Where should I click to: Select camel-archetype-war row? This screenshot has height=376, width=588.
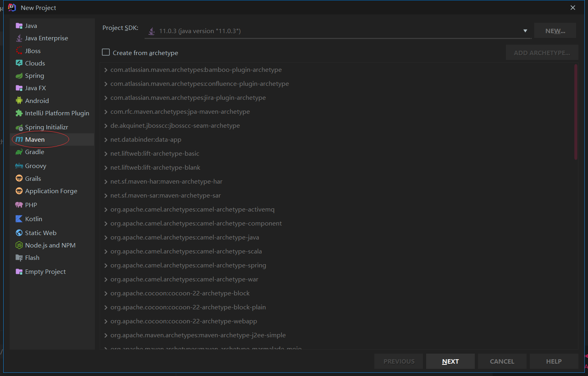pos(337,279)
